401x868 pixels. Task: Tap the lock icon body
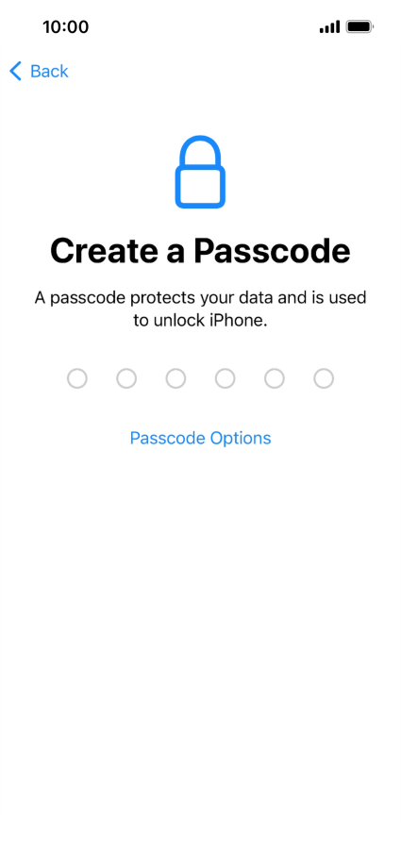click(x=200, y=188)
